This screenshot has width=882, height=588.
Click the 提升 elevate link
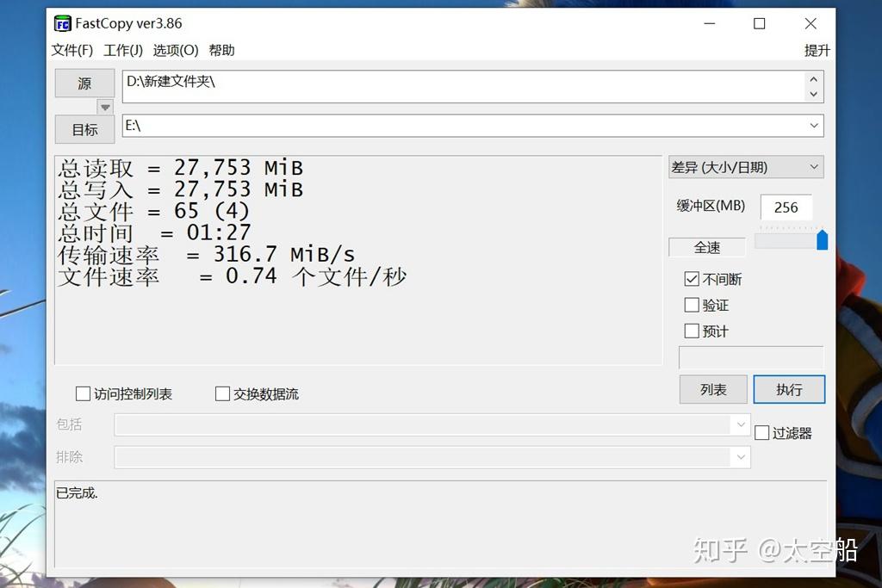817,50
